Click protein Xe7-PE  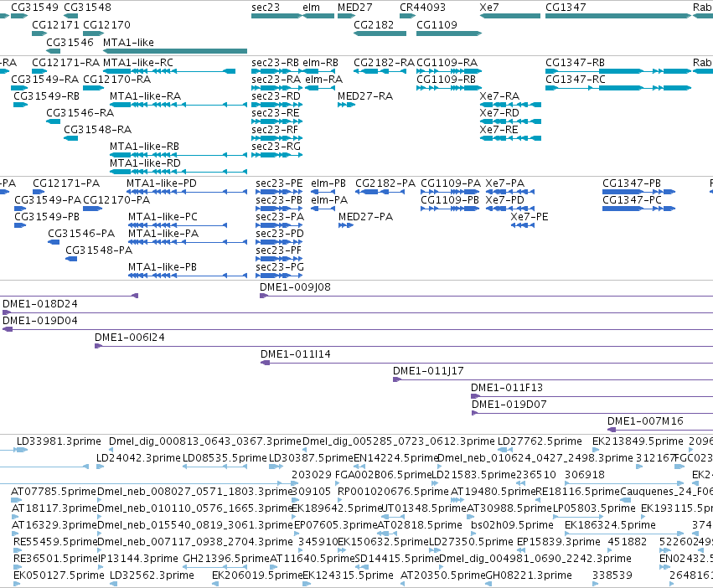[523, 225]
